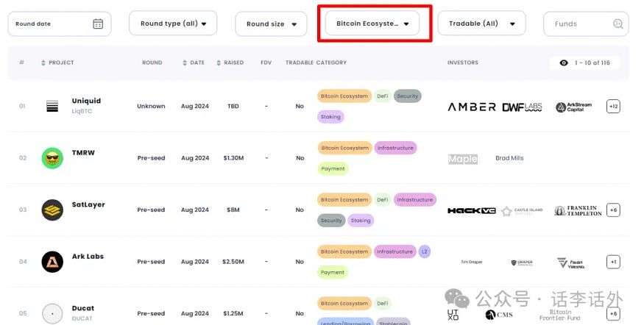Click the $2.50M raised value for Ark Labs
The image size is (644, 325).
tap(233, 261)
